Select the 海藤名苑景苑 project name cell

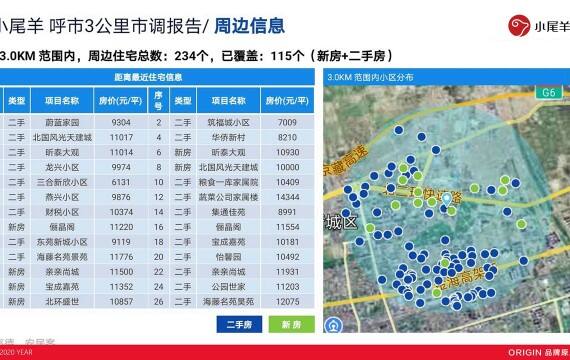(62, 257)
